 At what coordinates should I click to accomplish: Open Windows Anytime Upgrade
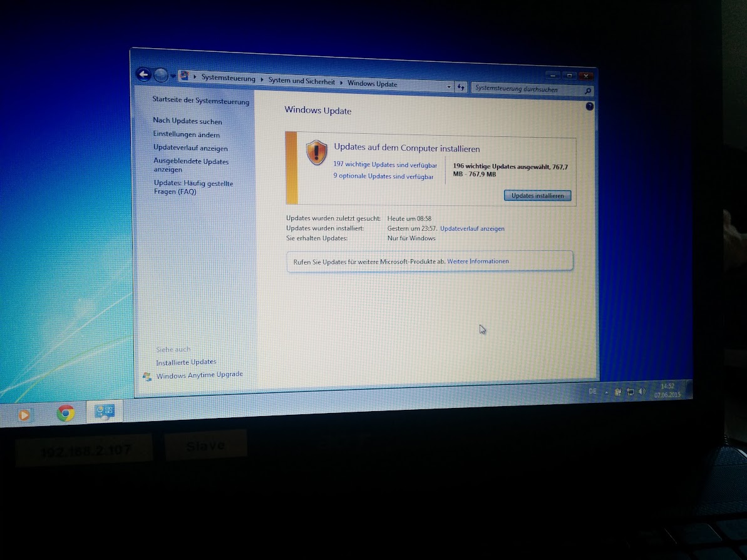coord(200,375)
